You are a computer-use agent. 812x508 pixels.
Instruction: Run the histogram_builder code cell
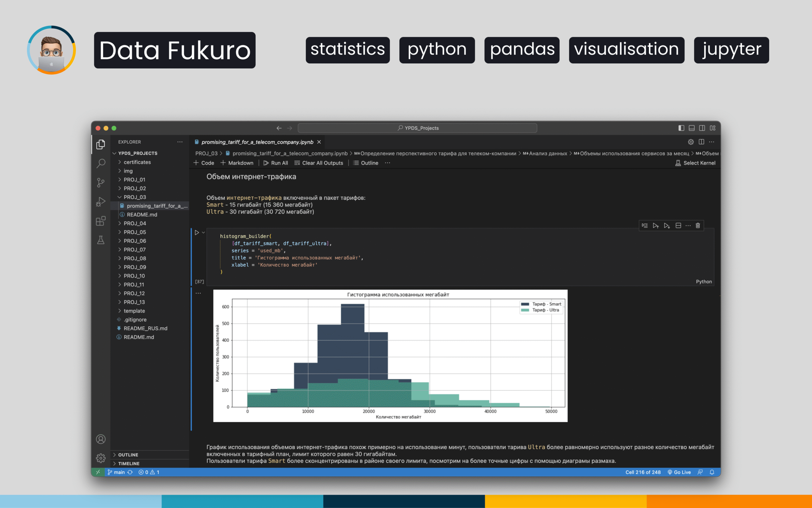coord(197,232)
